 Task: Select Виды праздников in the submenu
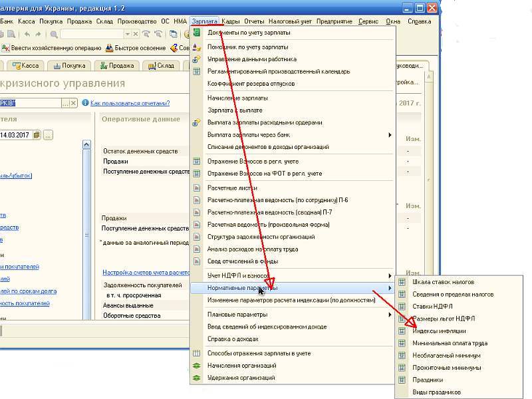(x=436, y=392)
